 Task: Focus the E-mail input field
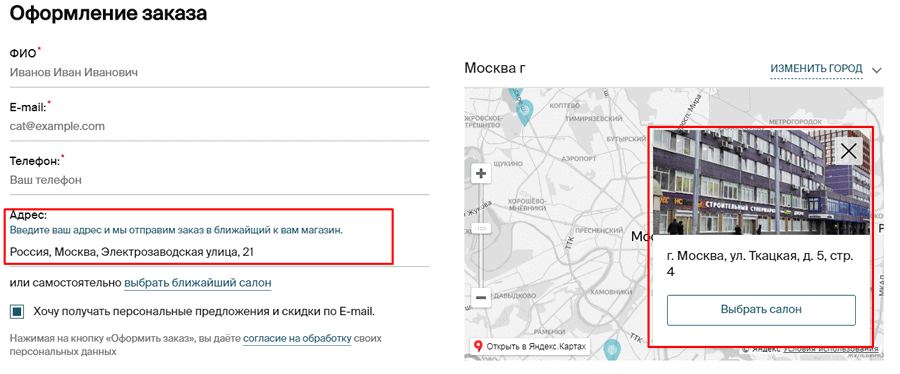(219, 126)
